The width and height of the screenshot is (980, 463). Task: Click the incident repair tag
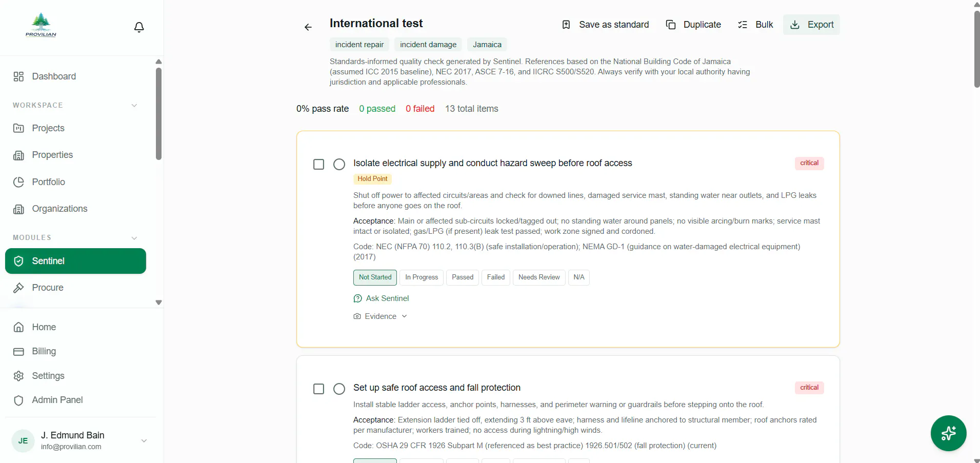359,45
